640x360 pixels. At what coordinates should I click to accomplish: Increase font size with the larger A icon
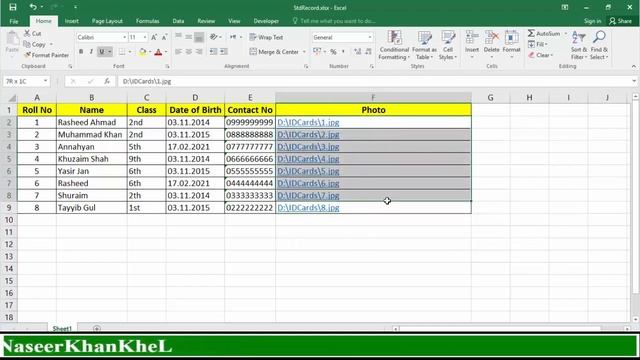(154, 37)
